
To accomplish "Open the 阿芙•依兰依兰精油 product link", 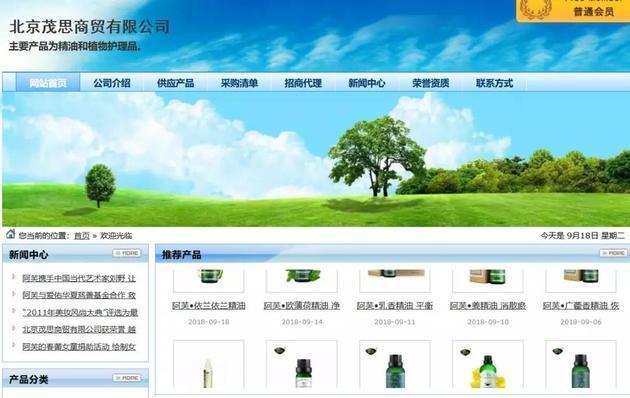I will click(209, 306).
